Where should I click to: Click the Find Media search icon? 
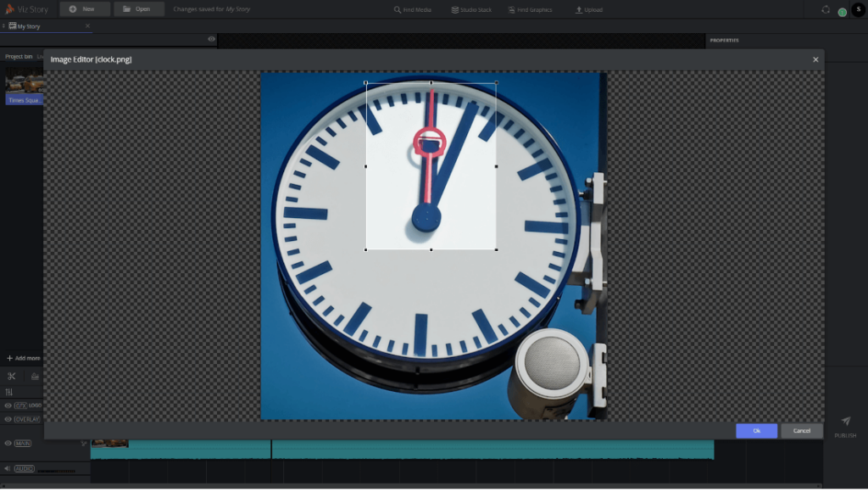coord(398,9)
